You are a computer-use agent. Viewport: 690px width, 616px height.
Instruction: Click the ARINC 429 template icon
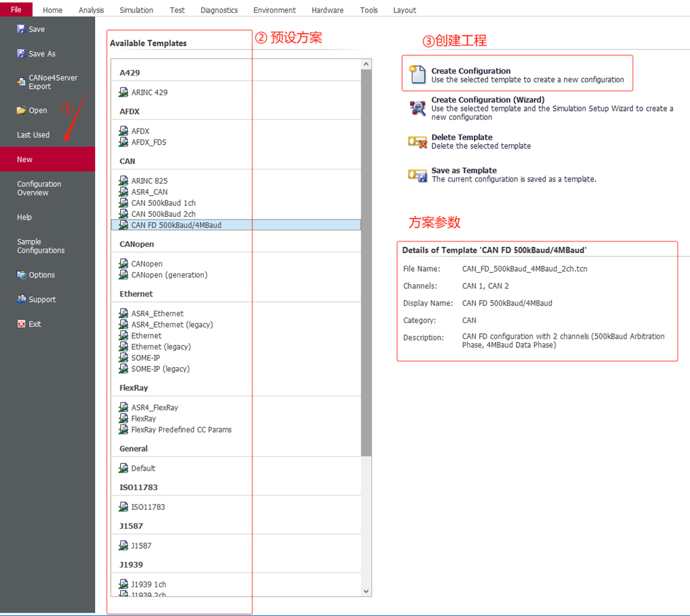pyautogui.click(x=124, y=92)
